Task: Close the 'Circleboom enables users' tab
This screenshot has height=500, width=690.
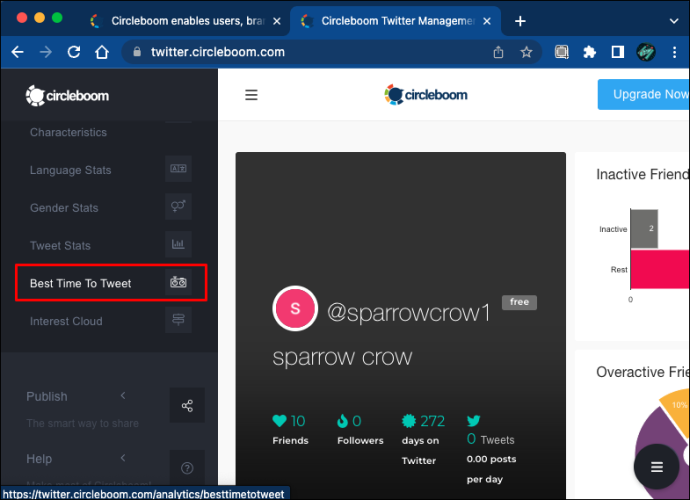Action: click(x=276, y=21)
